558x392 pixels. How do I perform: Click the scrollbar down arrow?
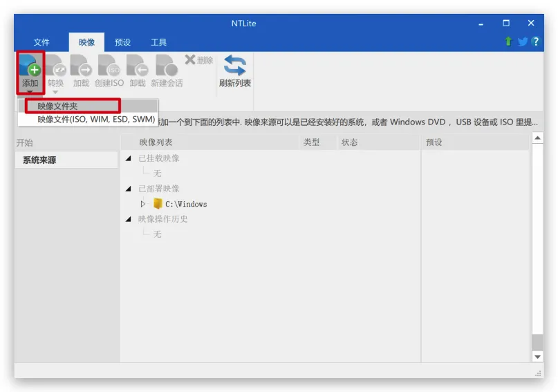click(x=538, y=357)
